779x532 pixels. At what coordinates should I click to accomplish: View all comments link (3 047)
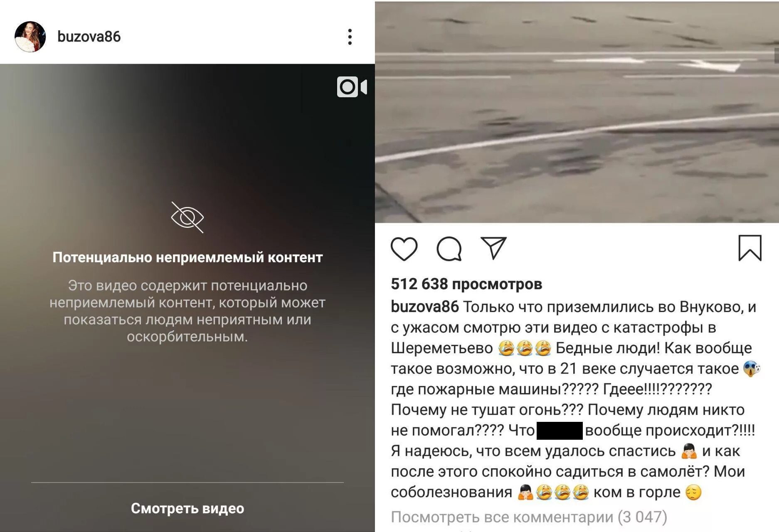[529, 517]
